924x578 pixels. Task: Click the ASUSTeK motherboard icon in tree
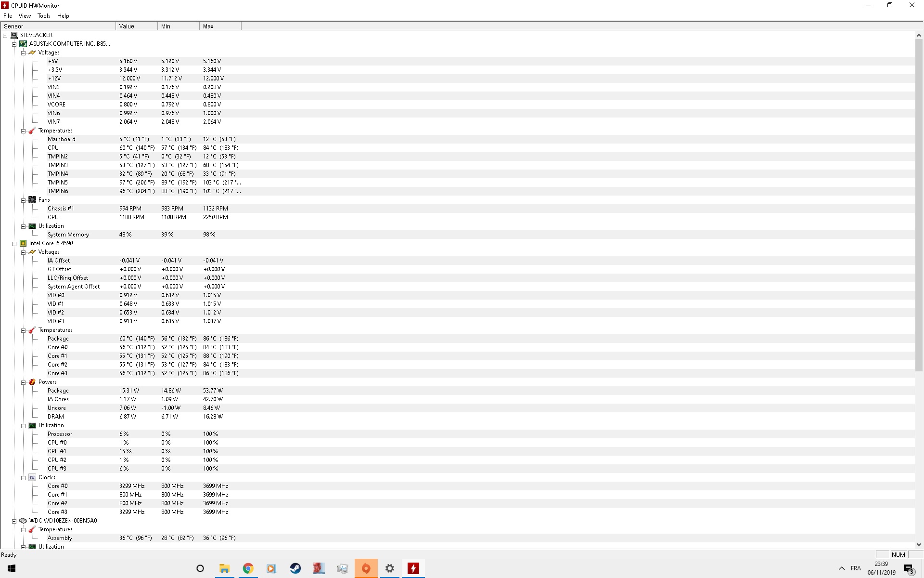pos(23,44)
